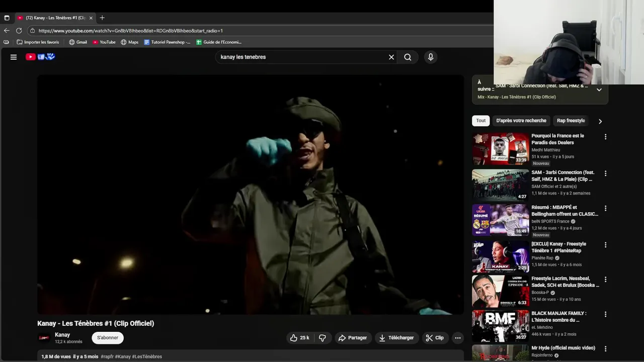This screenshot has height=362, width=644.
Task: Open a new browser tab
Action: click(102, 18)
